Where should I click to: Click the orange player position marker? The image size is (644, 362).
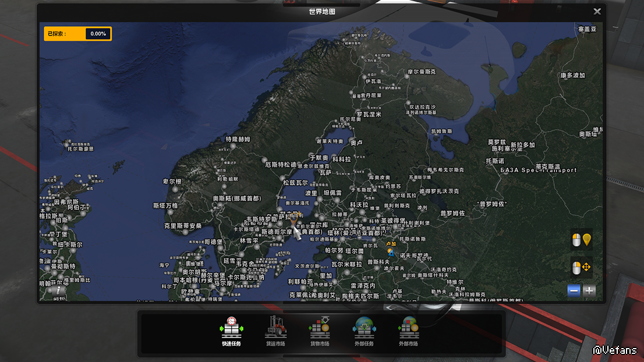pos(294,218)
